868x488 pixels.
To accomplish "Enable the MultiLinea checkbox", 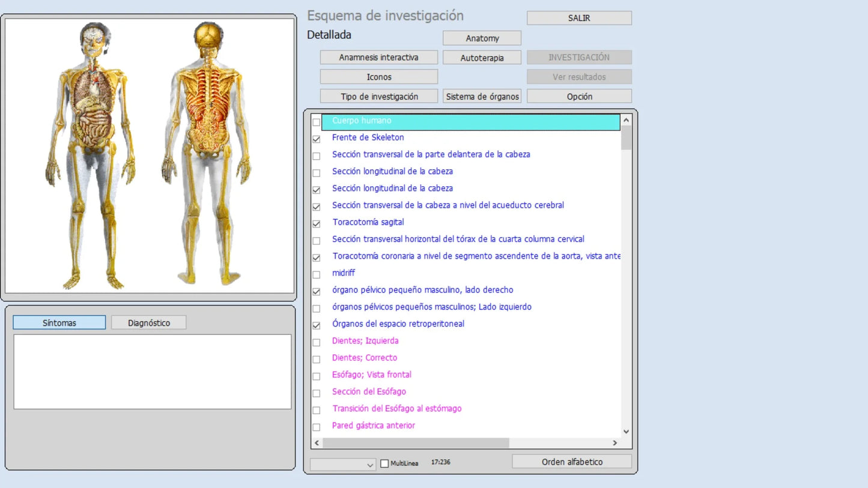I will pyautogui.click(x=384, y=463).
